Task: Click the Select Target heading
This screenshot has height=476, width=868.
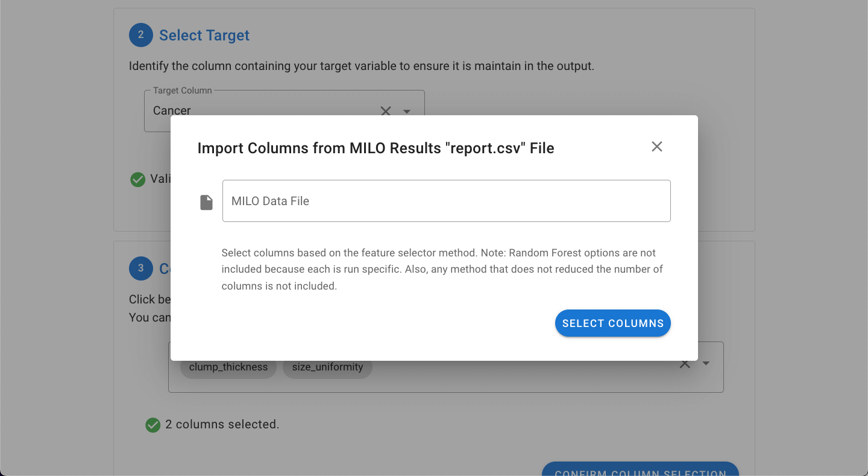Action: [204, 36]
